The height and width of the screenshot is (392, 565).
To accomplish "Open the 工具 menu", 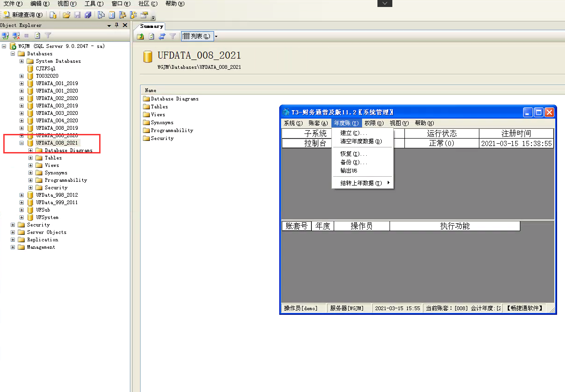I will (x=94, y=4).
